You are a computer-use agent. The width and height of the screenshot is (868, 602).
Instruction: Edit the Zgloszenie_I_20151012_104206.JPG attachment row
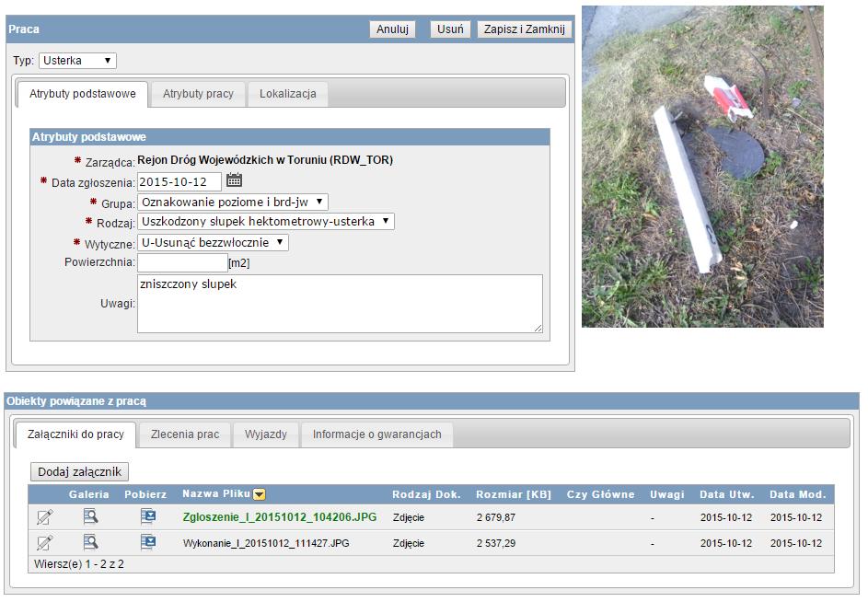pyautogui.click(x=45, y=517)
